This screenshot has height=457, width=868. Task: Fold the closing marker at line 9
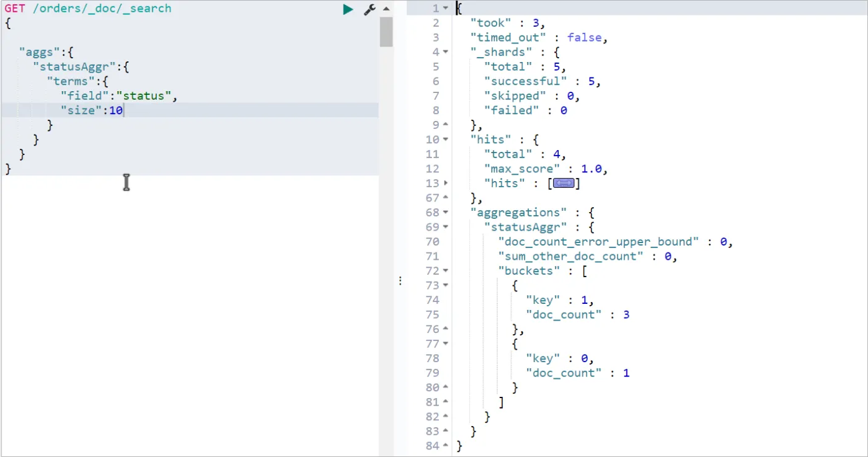pos(445,125)
